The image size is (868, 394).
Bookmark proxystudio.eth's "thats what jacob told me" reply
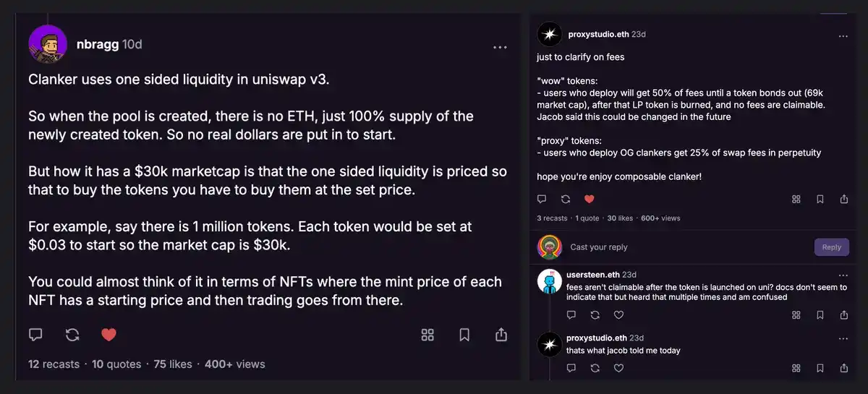[820, 368]
